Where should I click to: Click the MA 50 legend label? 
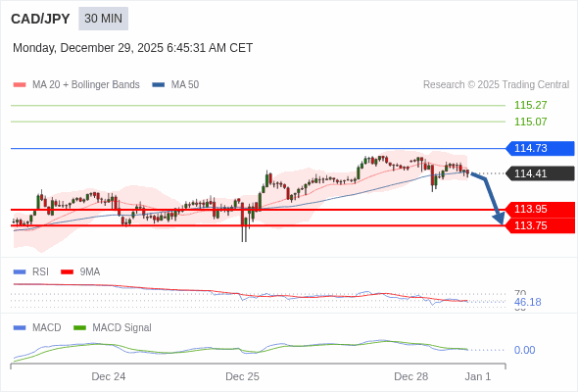click(x=185, y=85)
